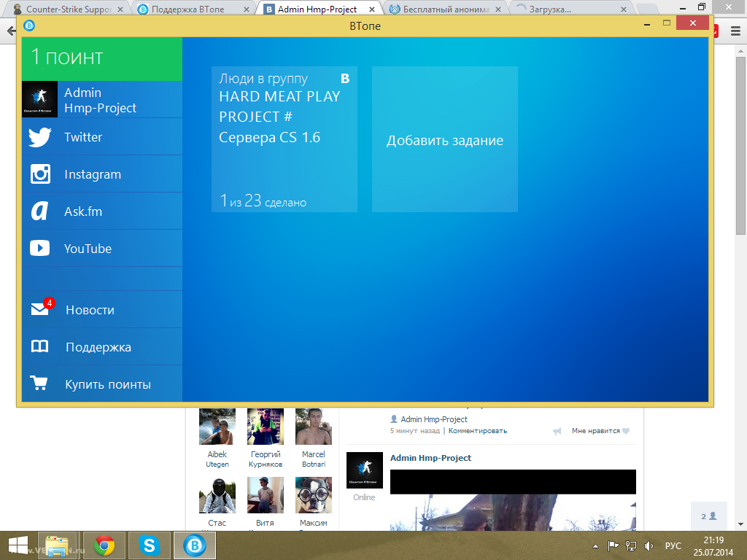Click Мне нравится like link
Image resolution: width=747 pixels, height=560 pixels.
point(601,431)
